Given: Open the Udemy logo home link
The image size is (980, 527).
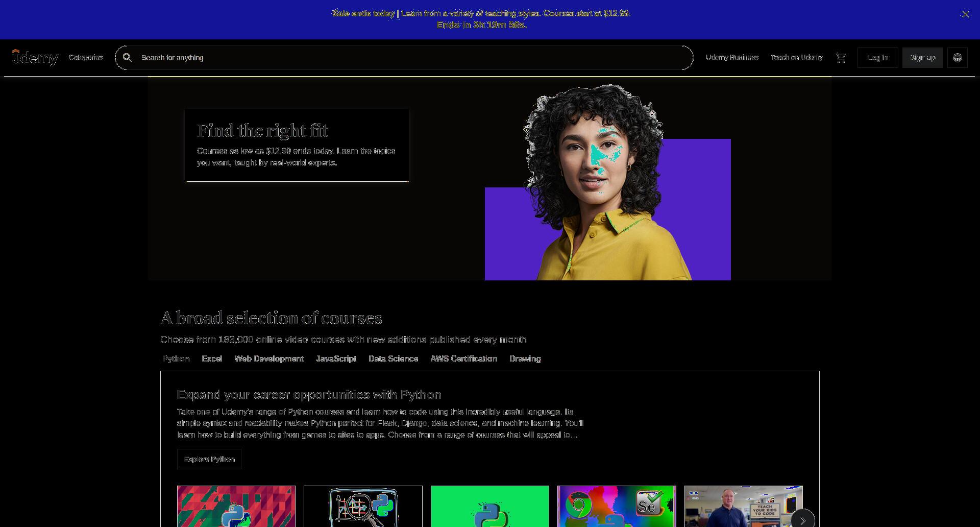Looking at the screenshot, I should tap(35, 58).
